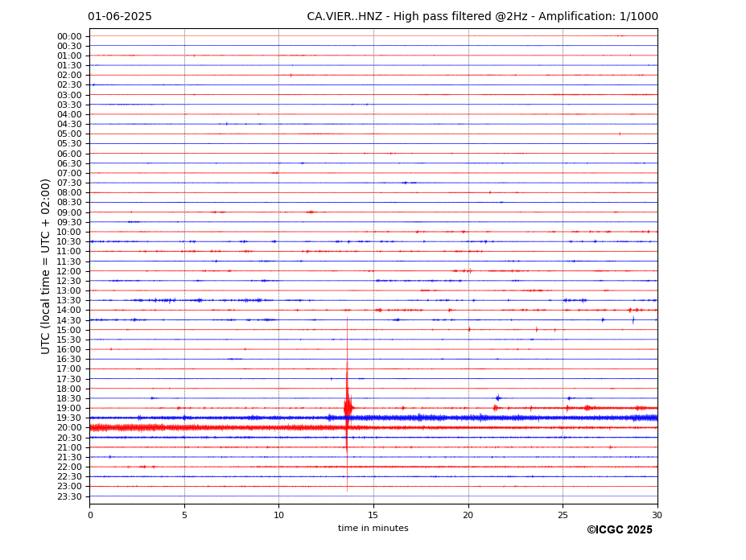Click the 'time in minutes' axis label

pyautogui.click(x=373, y=528)
